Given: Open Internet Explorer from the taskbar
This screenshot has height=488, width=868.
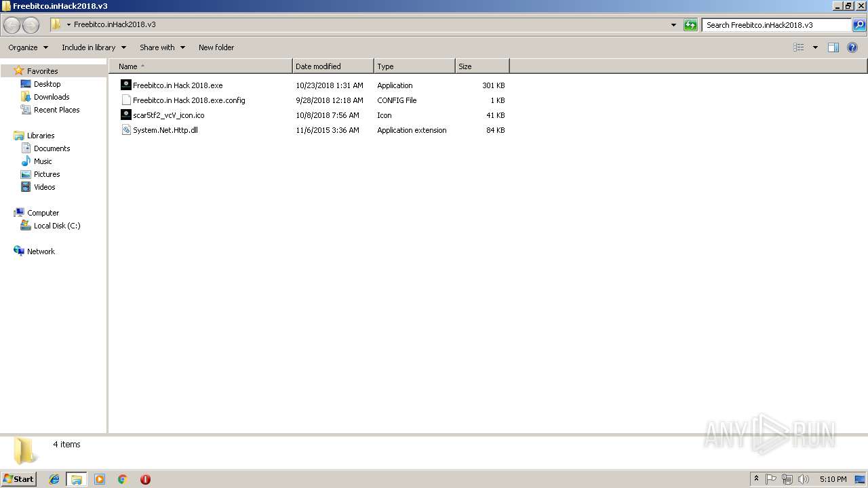Looking at the screenshot, I should coord(54,479).
